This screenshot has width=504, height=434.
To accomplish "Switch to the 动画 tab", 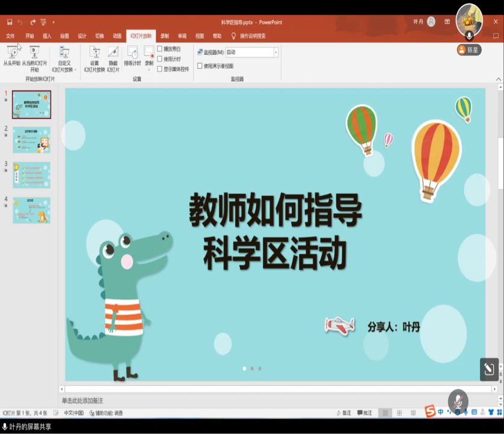I will tap(117, 36).
